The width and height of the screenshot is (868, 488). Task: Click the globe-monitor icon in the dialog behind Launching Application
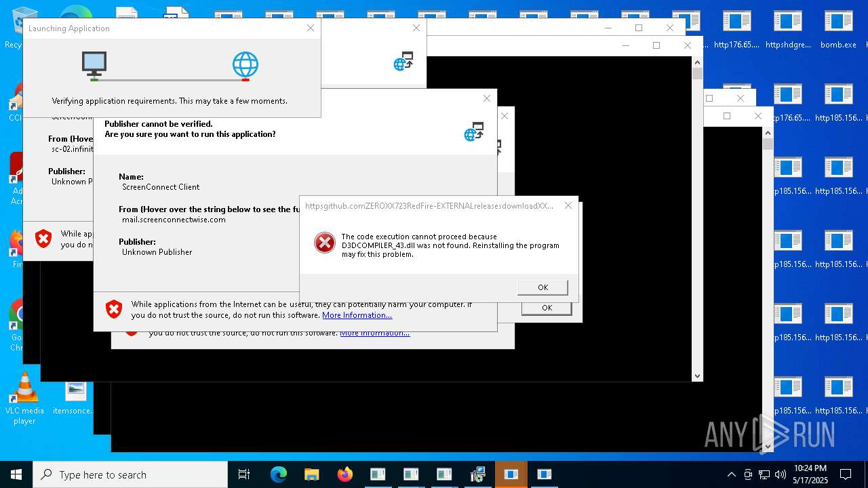click(403, 61)
